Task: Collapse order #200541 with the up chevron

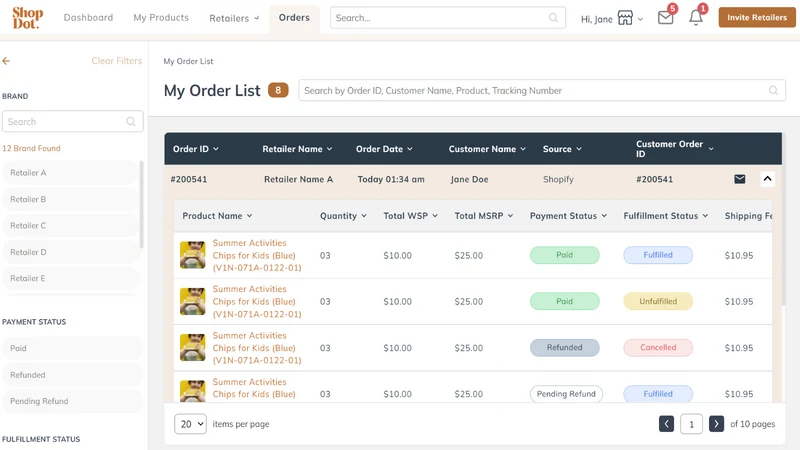Action: click(x=767, y=179)
